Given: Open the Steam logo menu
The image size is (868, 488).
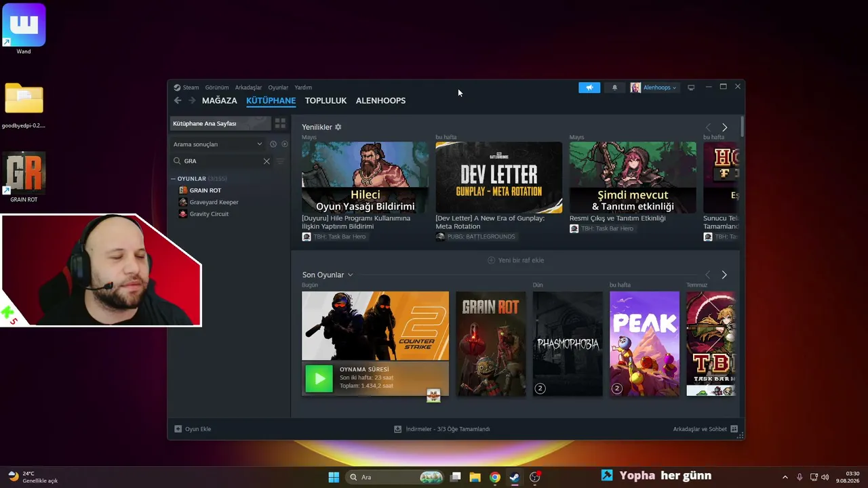Looking at the screenshot, I should coord(186,87).
